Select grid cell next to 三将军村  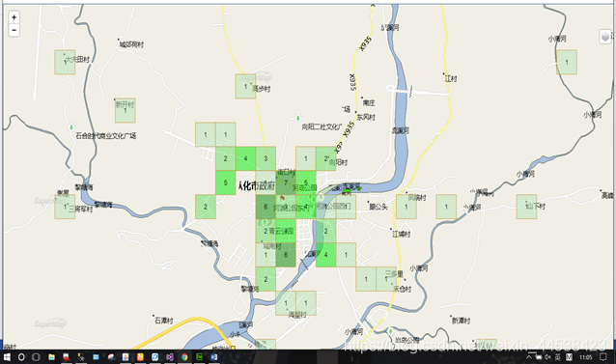pos(65,207)
